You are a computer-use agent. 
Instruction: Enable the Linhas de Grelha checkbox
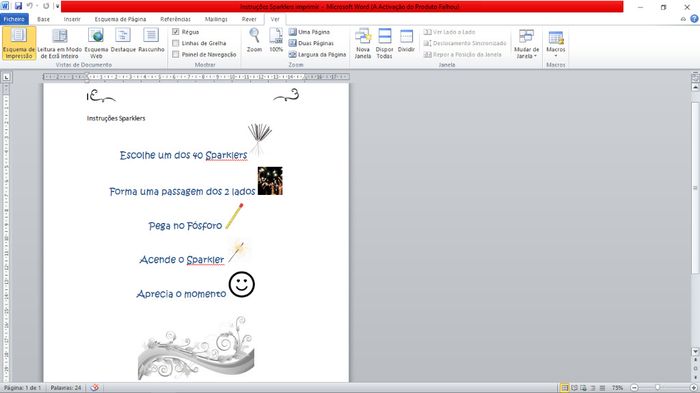click(175, 43)
